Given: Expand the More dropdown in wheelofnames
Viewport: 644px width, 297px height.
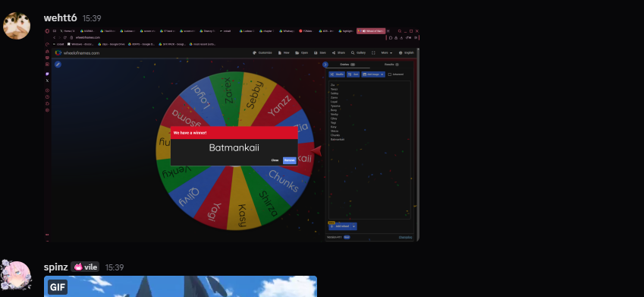Looking at the screenshot, I should (387, 52).
